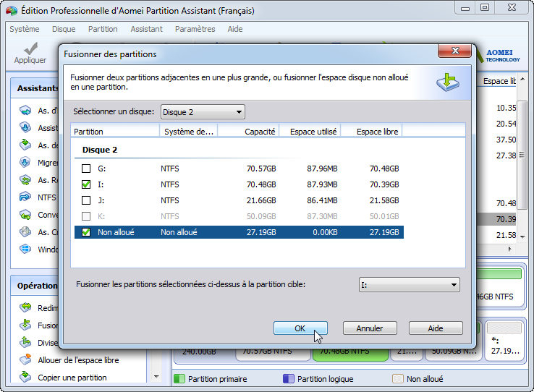Click the Système de... column header

pyautogui.click(x=189, y=132)
